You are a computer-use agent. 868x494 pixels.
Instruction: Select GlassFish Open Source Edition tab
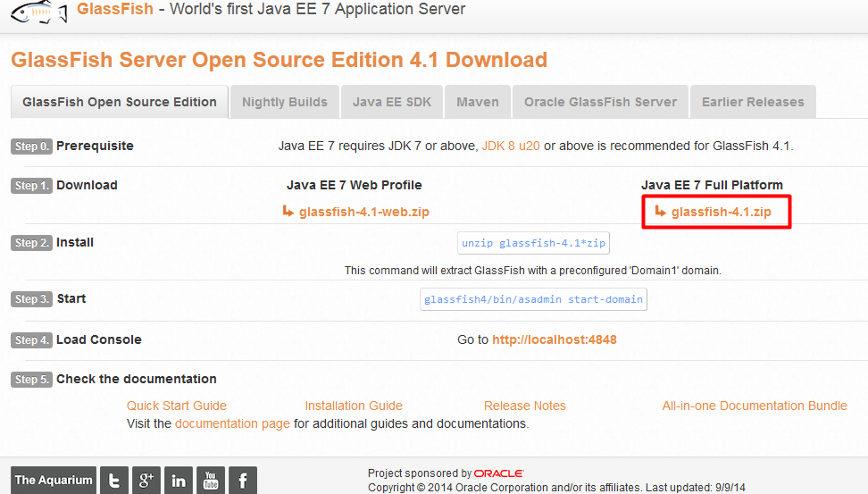click(120, 102)
